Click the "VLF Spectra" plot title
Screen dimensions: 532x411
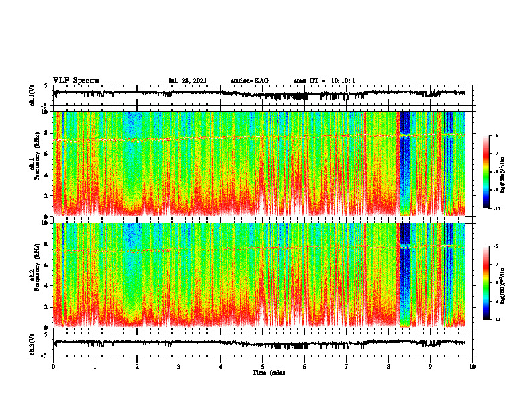click(x=76, y=81)
